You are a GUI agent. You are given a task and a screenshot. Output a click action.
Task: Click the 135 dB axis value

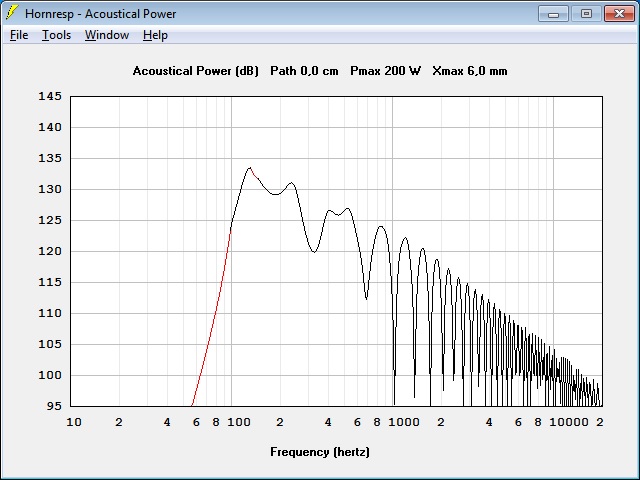50,158
